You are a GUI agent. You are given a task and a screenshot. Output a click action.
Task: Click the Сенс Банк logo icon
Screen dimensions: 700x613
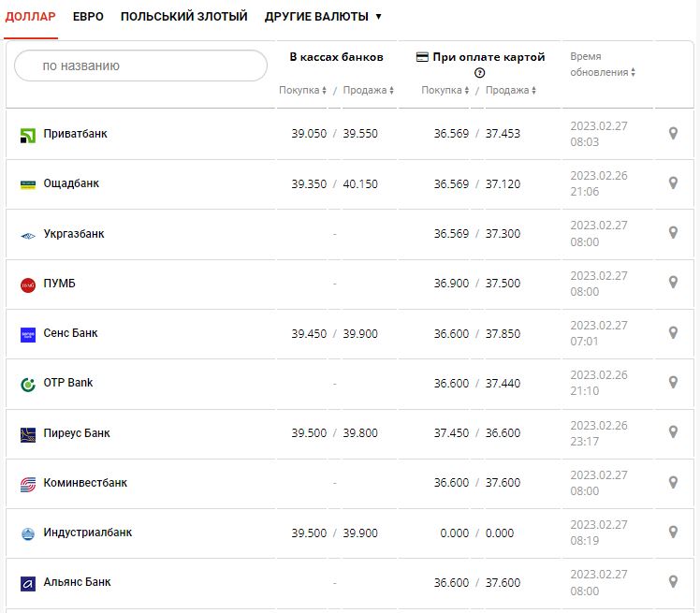pyautogui.click(x=28, y=334)
